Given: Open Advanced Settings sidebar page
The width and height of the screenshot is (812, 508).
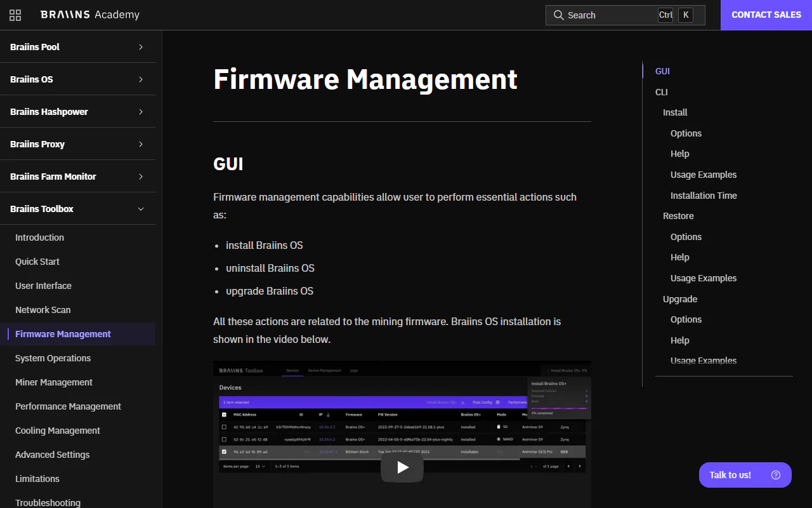Looking at the screenshot, I should pyautogui.click(x=52, y=455).
